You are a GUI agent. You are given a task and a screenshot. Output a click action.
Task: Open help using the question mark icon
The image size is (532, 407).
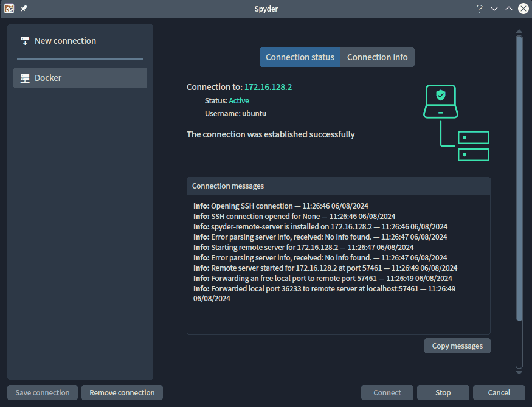(479, 9)
